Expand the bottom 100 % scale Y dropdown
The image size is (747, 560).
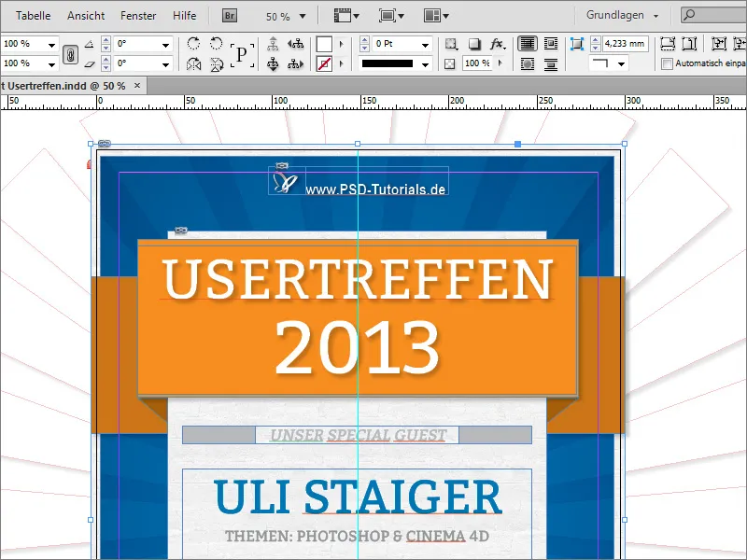tap(51, 63)
